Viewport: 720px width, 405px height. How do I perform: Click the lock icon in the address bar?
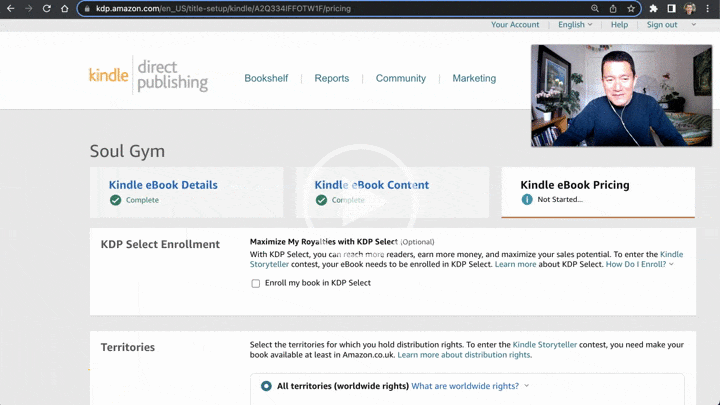pos(87,9)
